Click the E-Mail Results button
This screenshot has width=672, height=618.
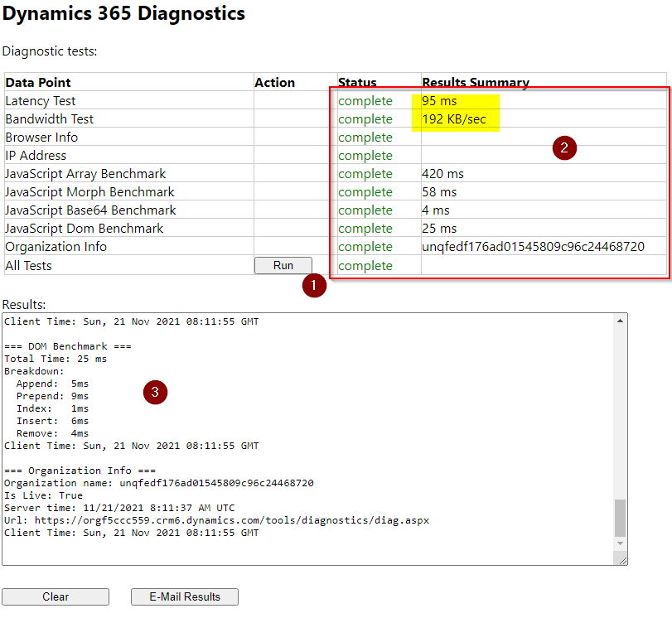[x=184, y=596]
